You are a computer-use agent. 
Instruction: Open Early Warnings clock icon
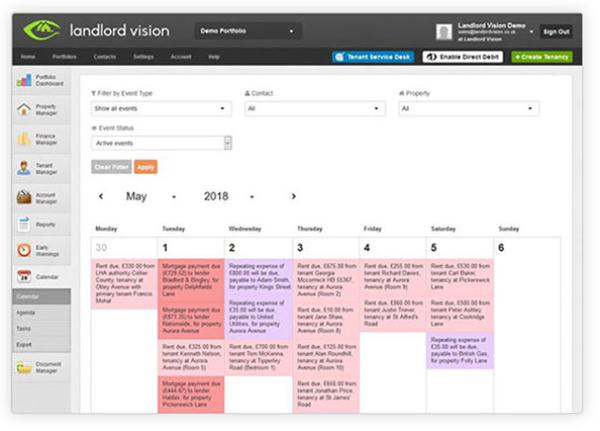coord(24,250)
